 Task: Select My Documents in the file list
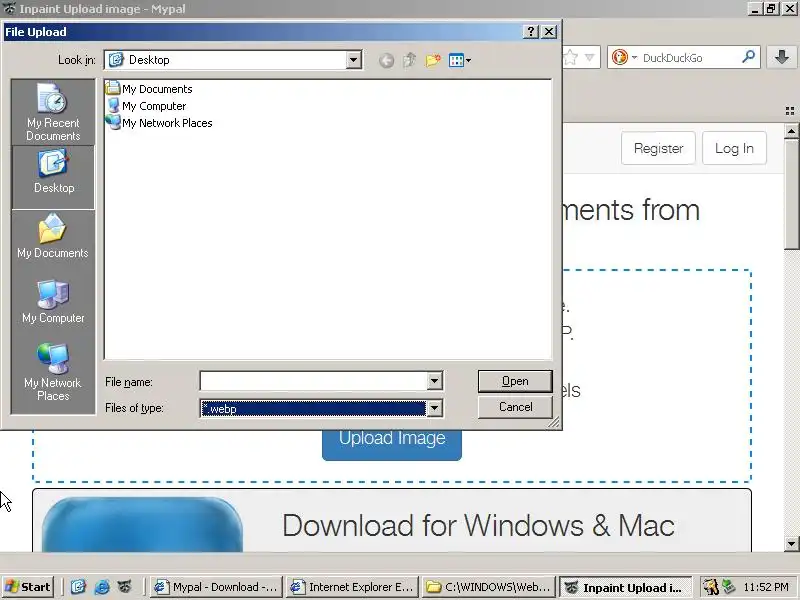(149, 89)
